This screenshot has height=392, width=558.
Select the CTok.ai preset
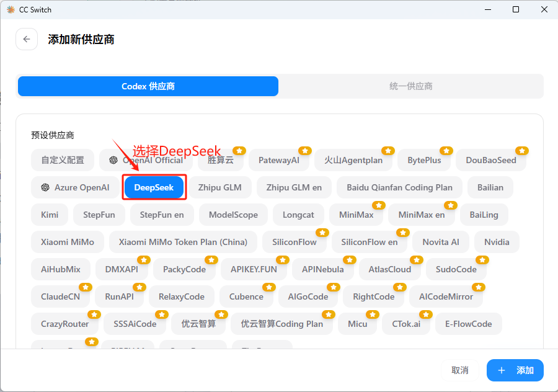(x=406, y=324)
